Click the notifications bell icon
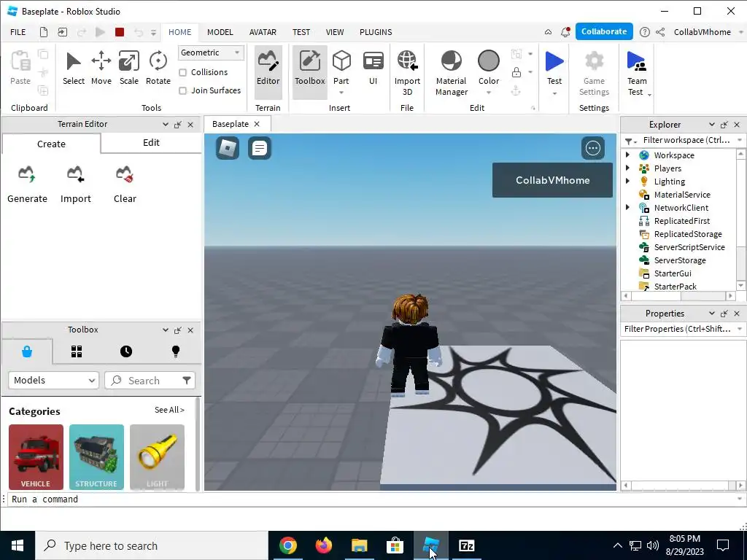This screenshot has width=747, height=560. coord(565,32)
